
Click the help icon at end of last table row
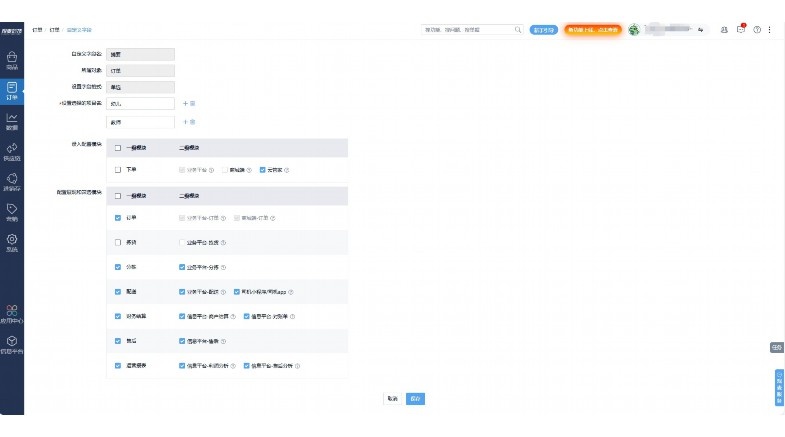[x=297, y=366]
